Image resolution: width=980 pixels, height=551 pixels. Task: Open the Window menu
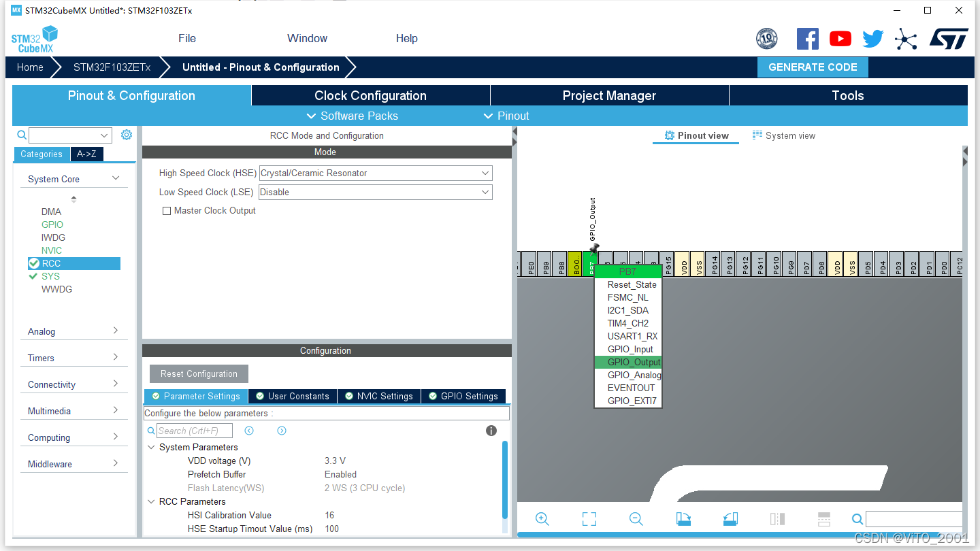coord(307,39)
